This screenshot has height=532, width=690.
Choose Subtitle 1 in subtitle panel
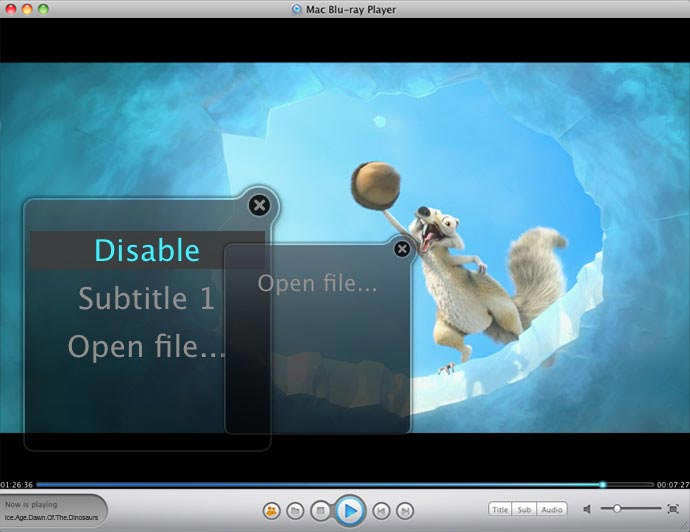coord(147,298)
